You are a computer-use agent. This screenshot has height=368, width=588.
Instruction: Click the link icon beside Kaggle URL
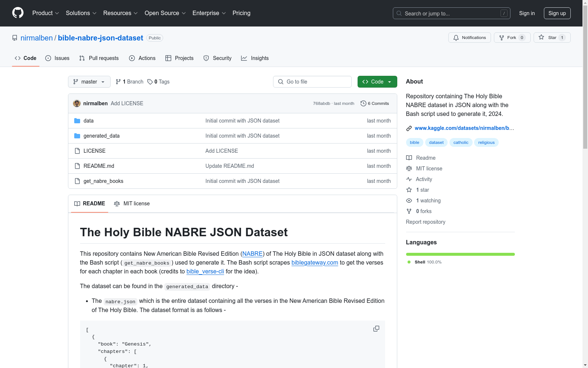click(409, 128)
